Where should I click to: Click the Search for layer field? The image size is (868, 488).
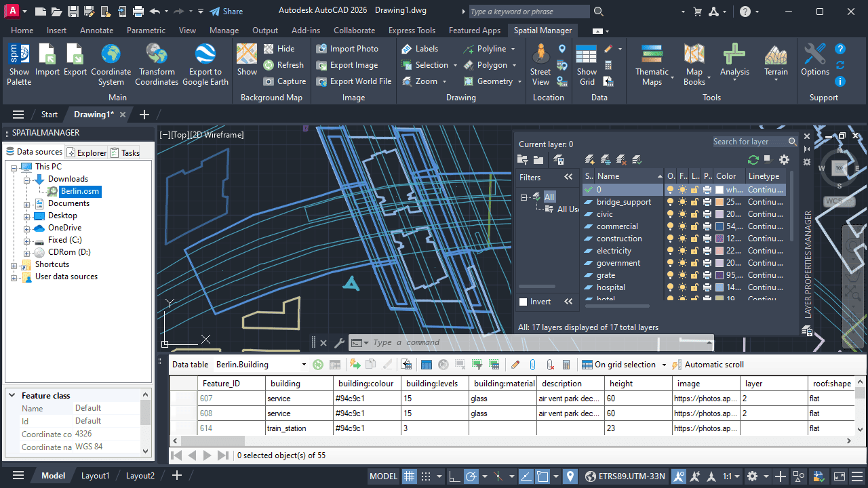click(749, 142)
